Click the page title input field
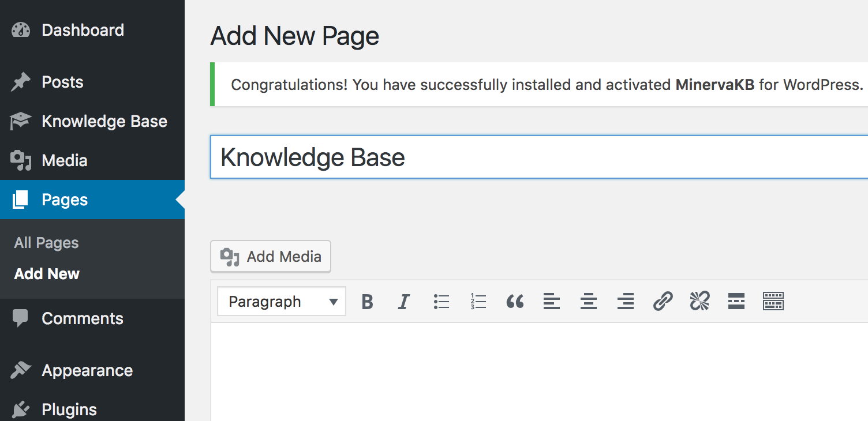 point(537,157)
